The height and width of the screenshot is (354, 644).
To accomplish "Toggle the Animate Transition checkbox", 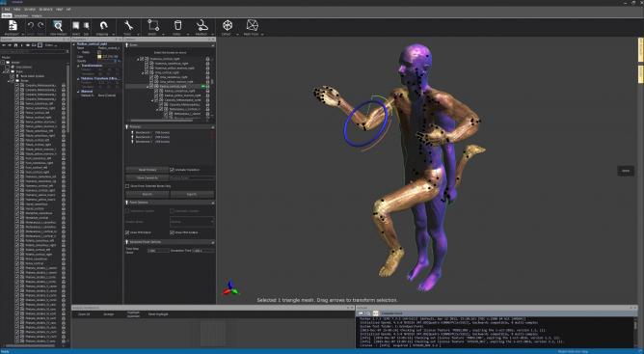I will tap(173, 170).
